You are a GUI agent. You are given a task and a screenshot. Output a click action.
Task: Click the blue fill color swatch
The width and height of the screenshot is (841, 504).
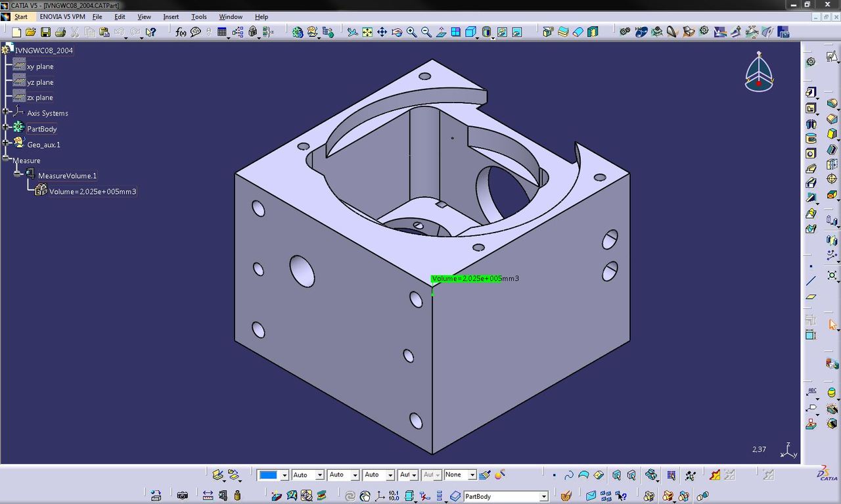pos(268,475)
